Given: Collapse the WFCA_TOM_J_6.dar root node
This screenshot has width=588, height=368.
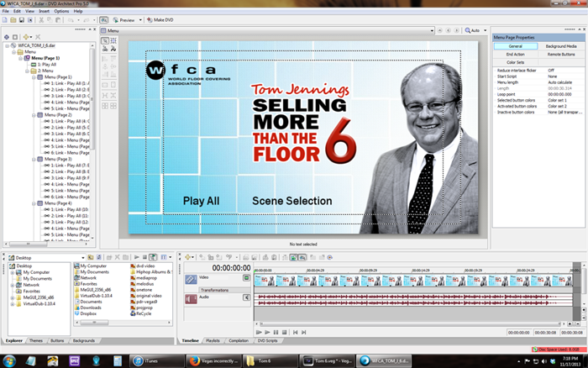Looking at the screenshot, I should (7, 45).
